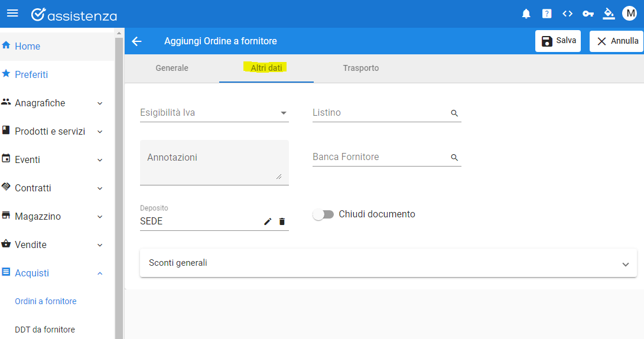Screen dimensions: 644x339
Task: Toggle the Chiudi documento switch
Action: (323, 214)
